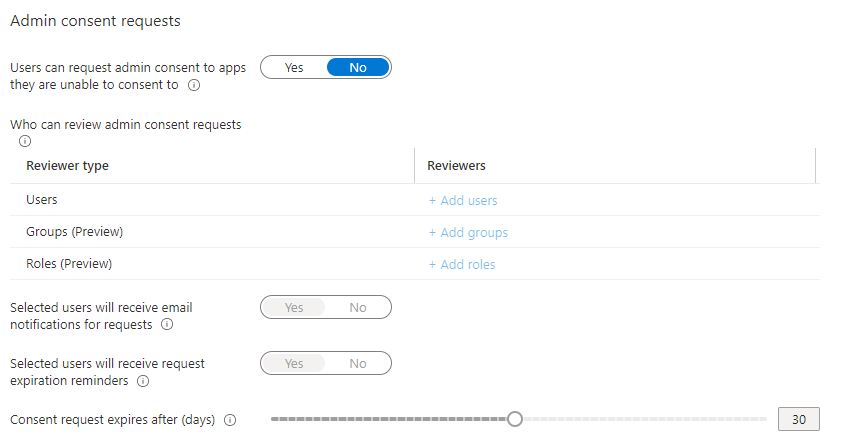Select No for users requesting admin consent

pos(358,68)
